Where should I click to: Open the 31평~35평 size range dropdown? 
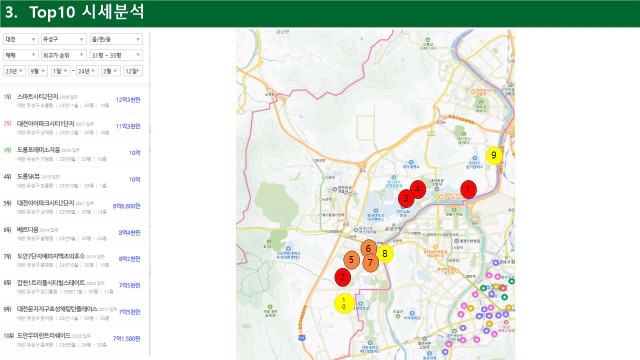(x=116, y=55)
